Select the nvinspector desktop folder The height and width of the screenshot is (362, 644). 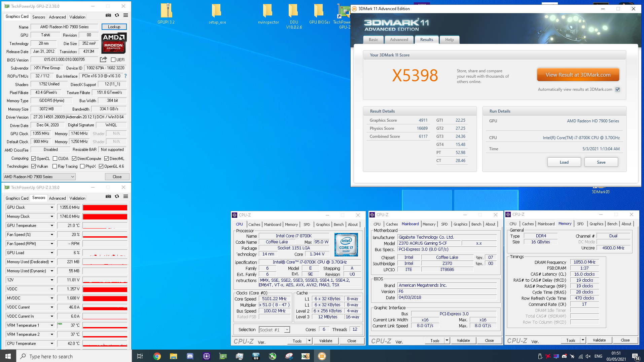(268, 13)
